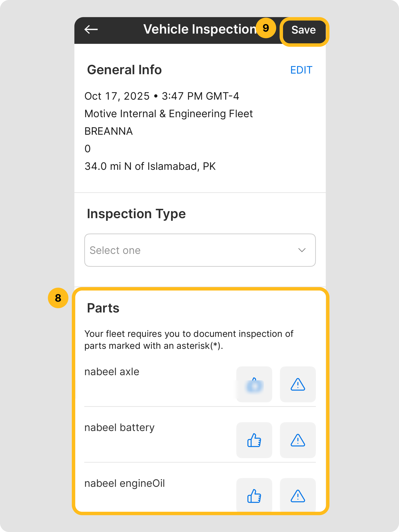Click the yellow number 9 callout badge
Viewport: 399px width, 532px height.
[x=266, y=28]
